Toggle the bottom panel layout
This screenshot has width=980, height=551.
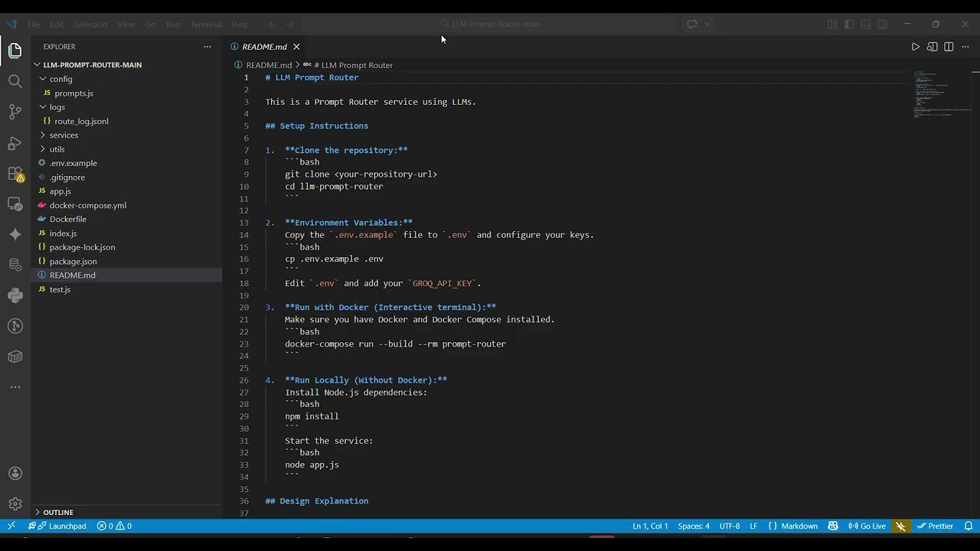click(866, 24)
